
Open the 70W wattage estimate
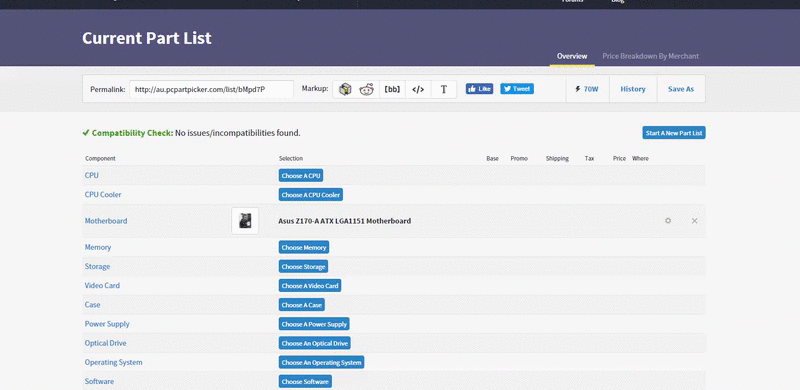tap(587, 89)
